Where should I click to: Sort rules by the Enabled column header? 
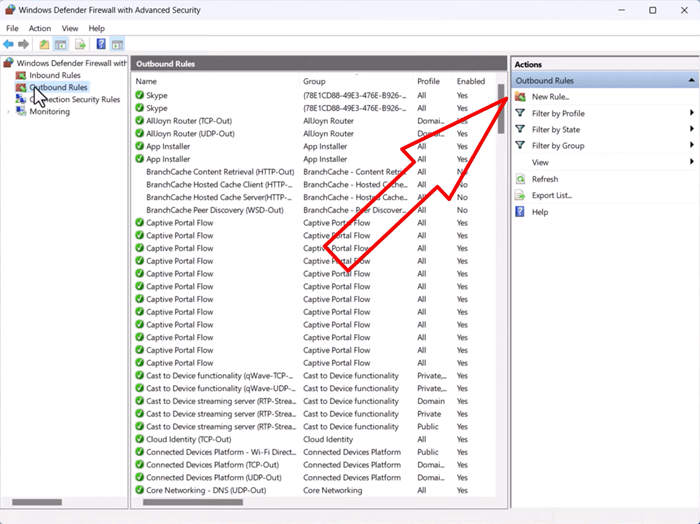point(471,81)
